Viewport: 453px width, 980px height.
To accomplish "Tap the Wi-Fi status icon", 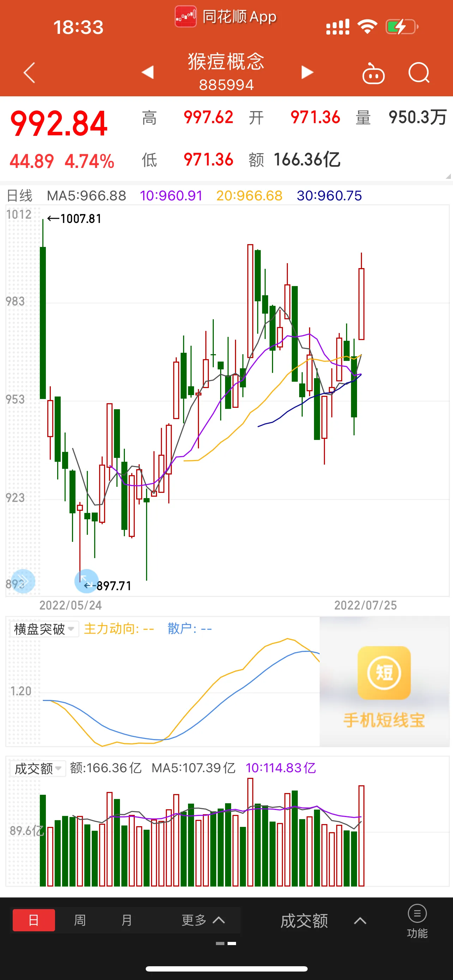I will click(x=367, y=26).
